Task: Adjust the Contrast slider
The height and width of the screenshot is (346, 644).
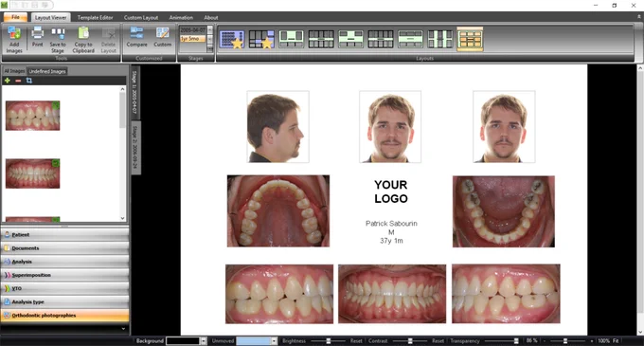Action: 410,341
